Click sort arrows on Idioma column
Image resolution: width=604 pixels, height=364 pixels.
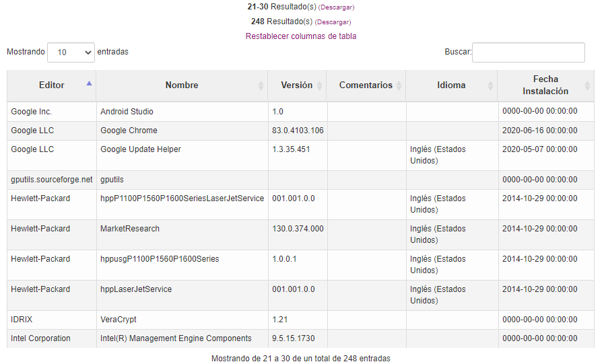490,85
